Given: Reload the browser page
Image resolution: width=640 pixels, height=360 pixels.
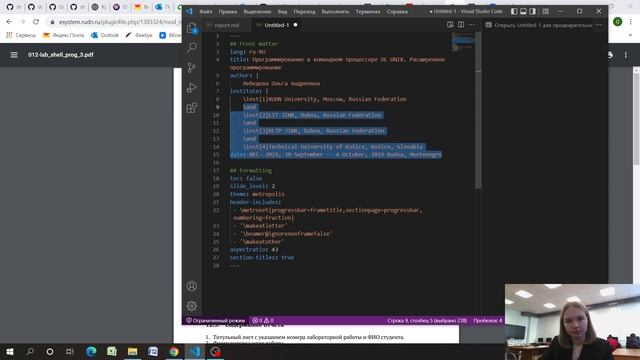Looking at the screenshot, I should [36, 22].
